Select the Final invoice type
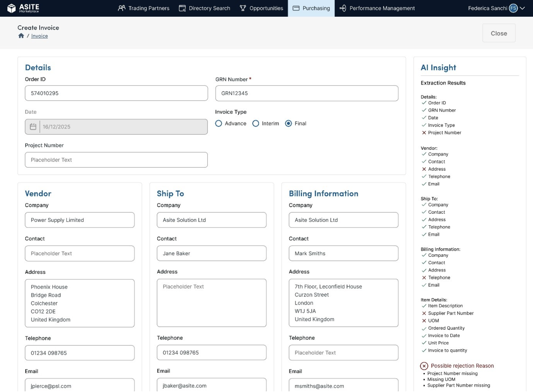 [288, 124]
